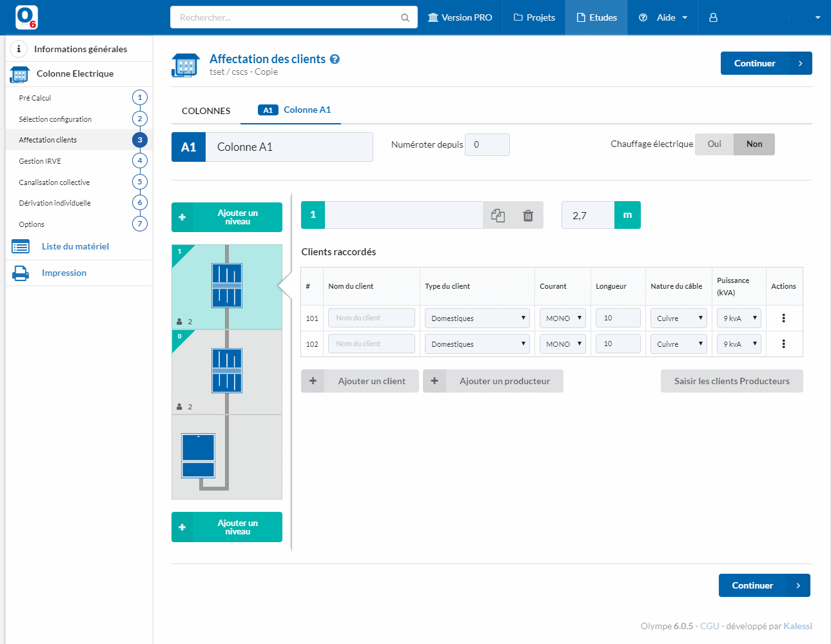Open Affectation clients step
831x644 pixels.
79,140
